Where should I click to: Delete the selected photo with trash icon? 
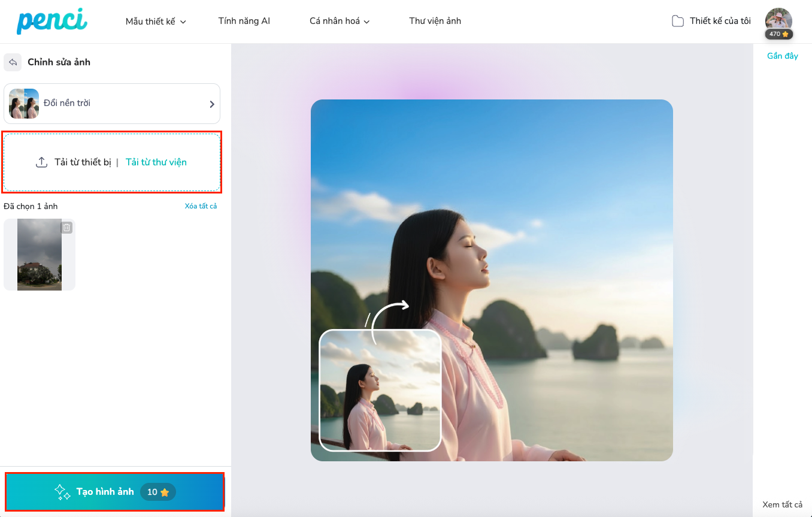(67, 228)
